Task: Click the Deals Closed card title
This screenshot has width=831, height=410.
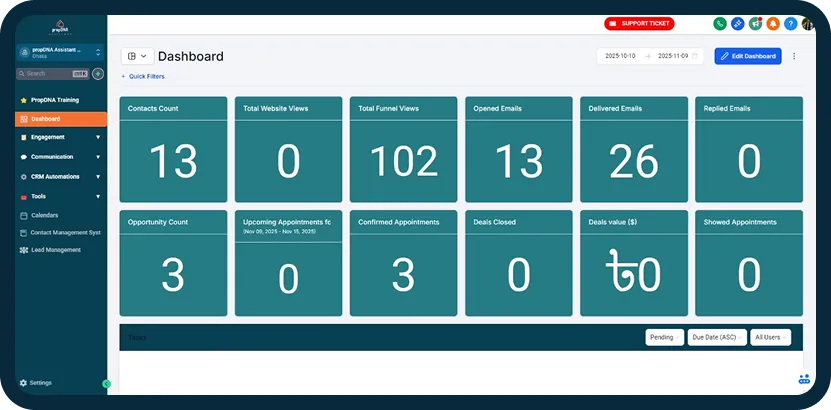Action: click(494, 222)
